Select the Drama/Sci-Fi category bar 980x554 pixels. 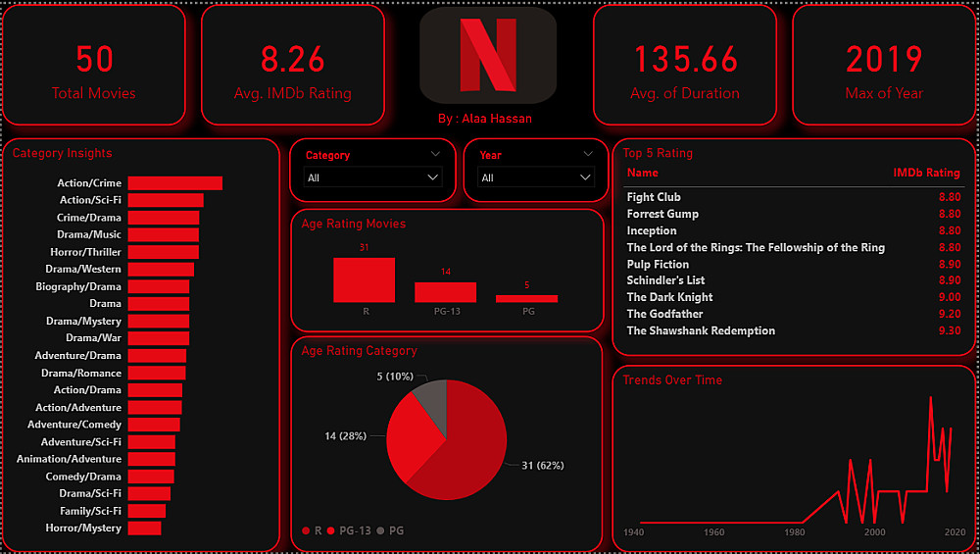149,494
